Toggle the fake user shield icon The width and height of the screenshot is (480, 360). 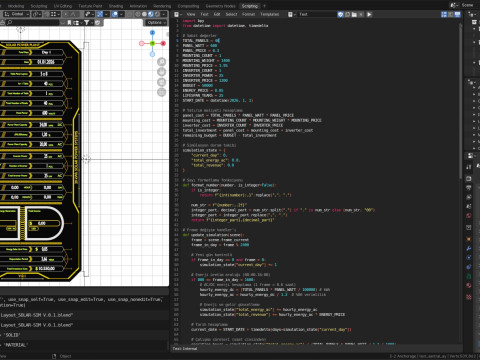click(x=340, y=14)
